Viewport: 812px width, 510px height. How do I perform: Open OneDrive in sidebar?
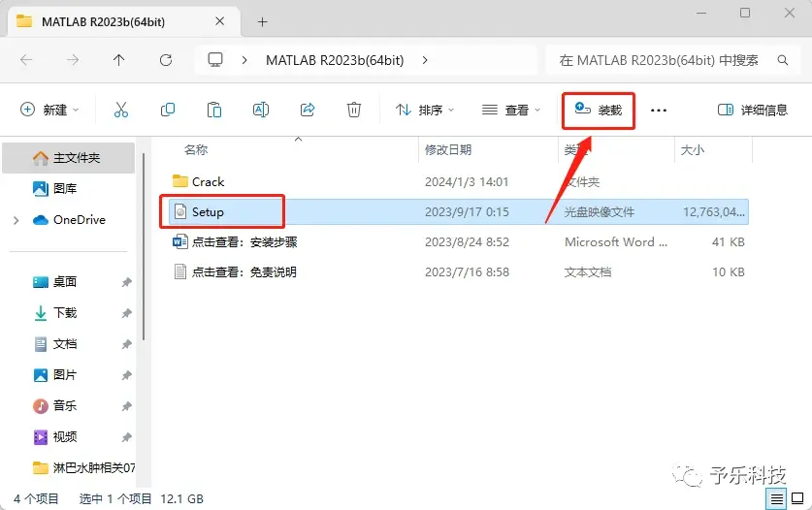pyautogui.click(x=68, y=220)
